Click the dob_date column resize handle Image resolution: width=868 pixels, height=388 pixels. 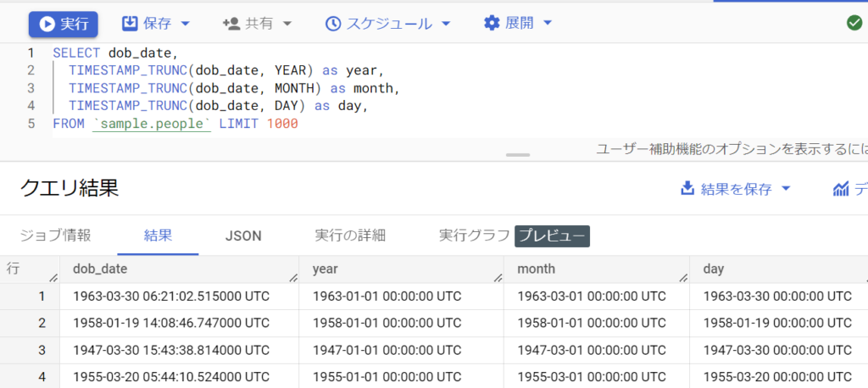293,278
